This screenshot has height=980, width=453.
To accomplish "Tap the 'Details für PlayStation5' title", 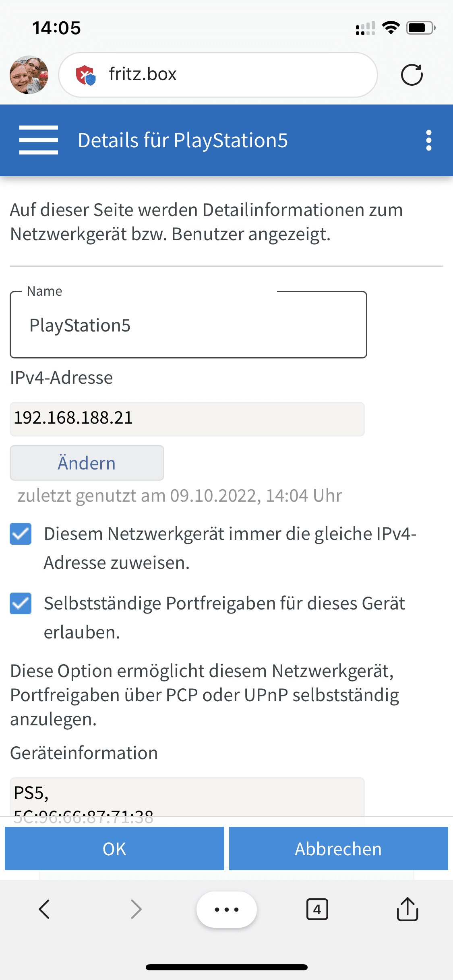I will pyautogui.click(x=183, y=140).
